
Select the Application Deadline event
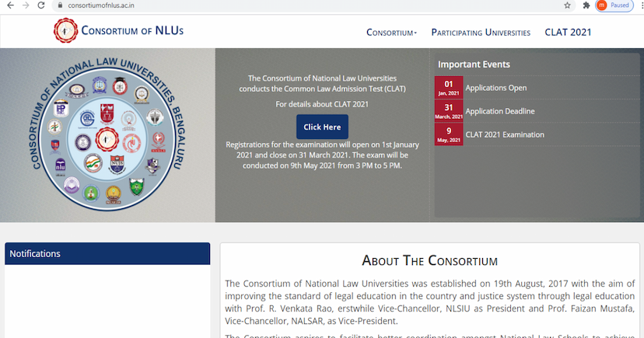pos(499,111)
